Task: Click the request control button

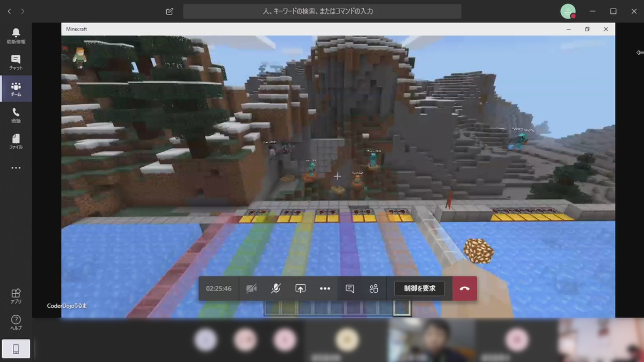Action: (420, 289)
